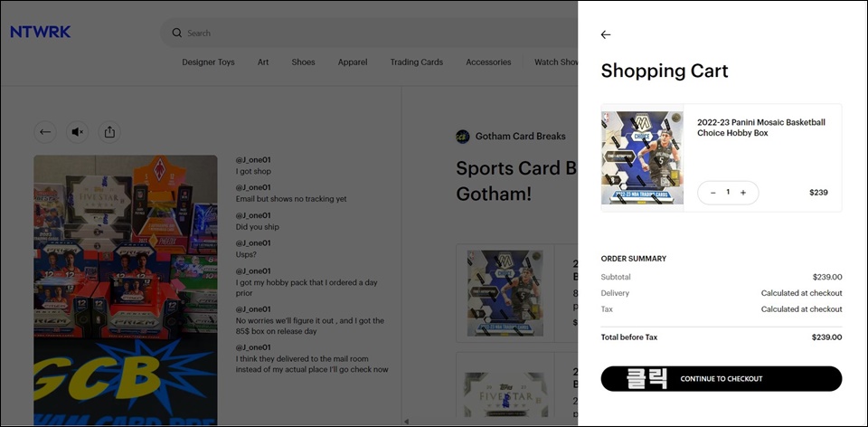Click the $239 item price
The image size is (868, 427).
tap(818, 193)
